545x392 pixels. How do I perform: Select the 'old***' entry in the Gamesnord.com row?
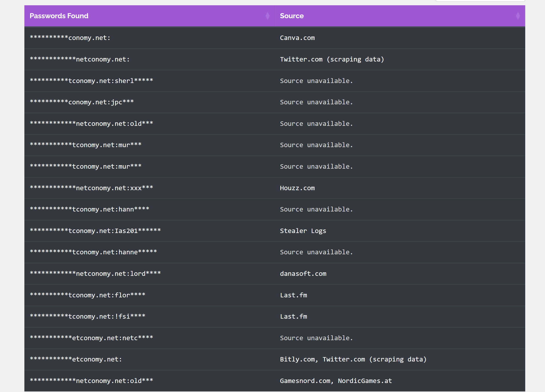[91, 381]
